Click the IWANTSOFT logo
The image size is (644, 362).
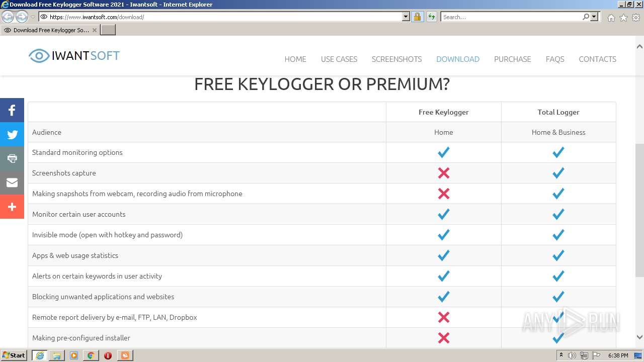click(74, 55)
